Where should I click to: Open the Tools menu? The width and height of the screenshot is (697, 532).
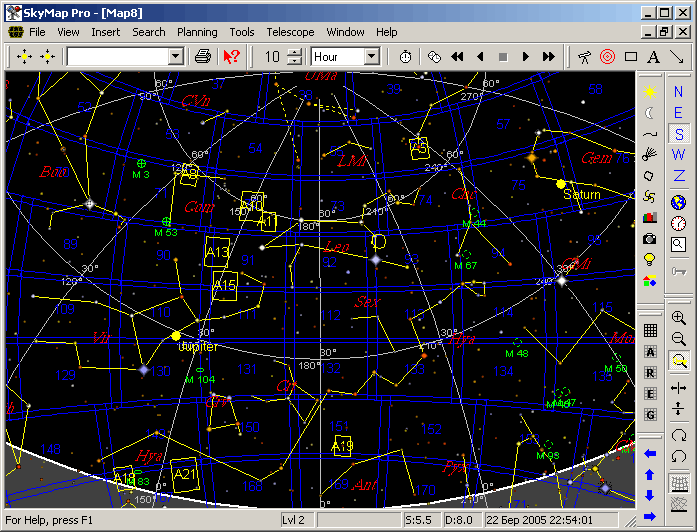[x=242, y=32]
